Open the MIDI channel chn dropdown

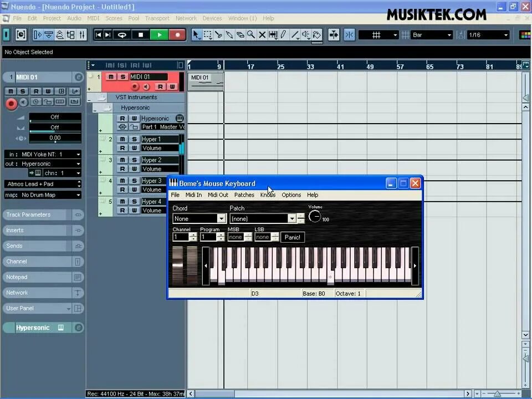tap(63, 173)
